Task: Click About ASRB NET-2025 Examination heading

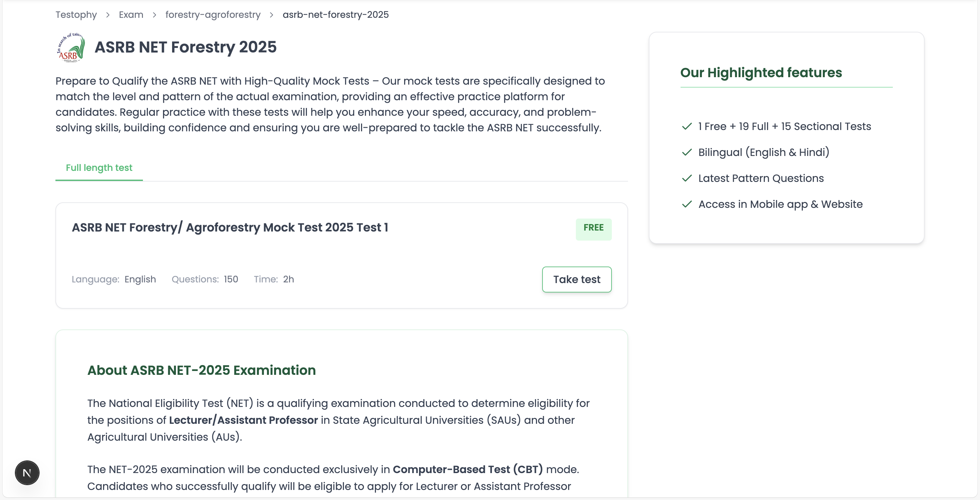Action: (x=201, y=370)
